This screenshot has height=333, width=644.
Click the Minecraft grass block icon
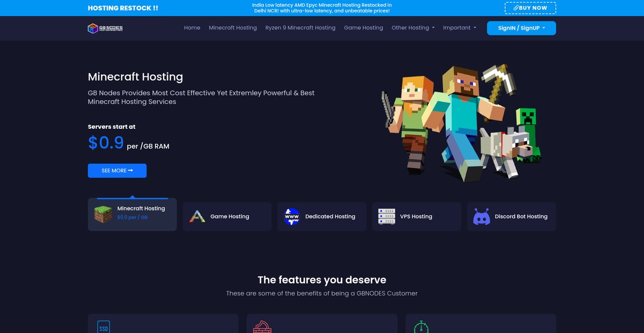point(104,213)
